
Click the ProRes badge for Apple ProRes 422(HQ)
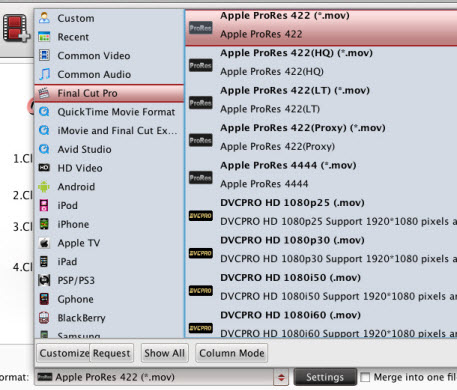201,65
